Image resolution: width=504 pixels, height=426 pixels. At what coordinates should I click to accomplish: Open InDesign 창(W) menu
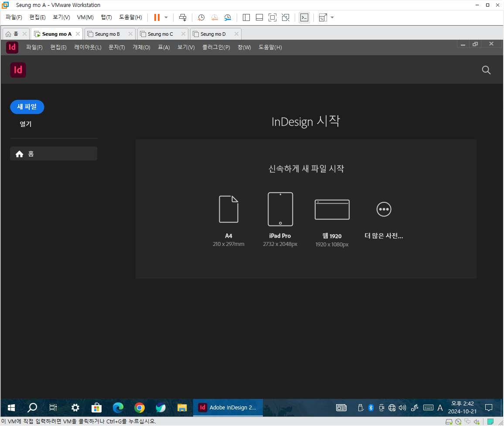[x=244, y=47]
